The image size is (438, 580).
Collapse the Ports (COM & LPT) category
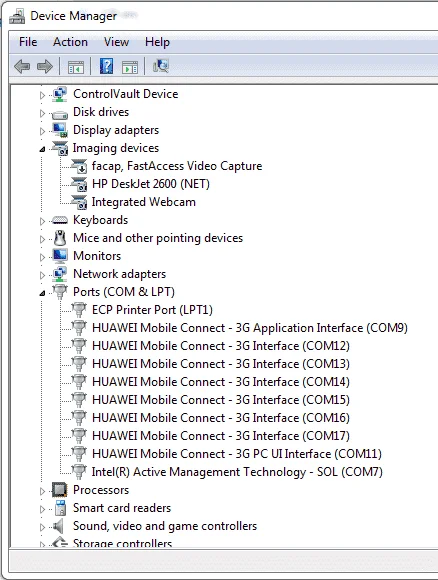coord(42,293)
